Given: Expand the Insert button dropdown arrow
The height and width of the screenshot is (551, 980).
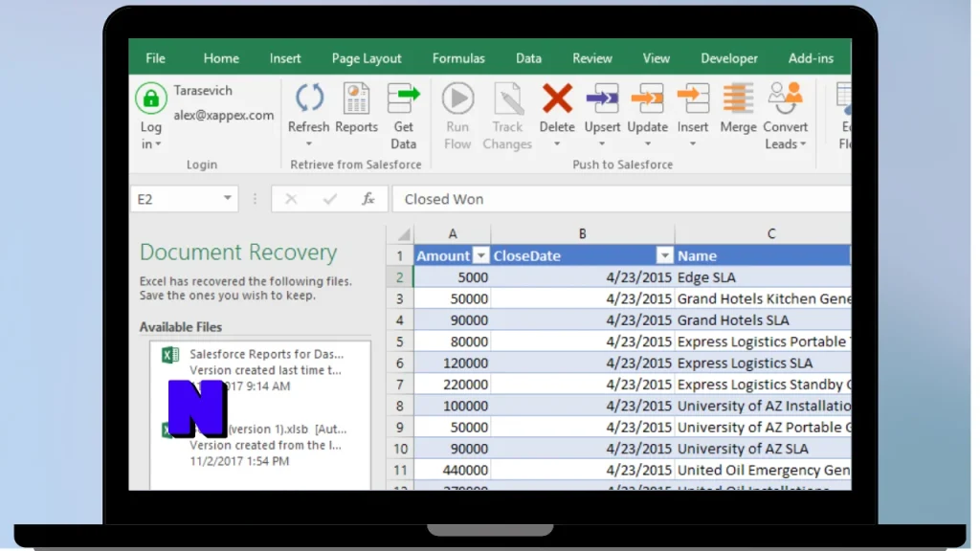Looking at the screenshot, I should tap(693, 144).
